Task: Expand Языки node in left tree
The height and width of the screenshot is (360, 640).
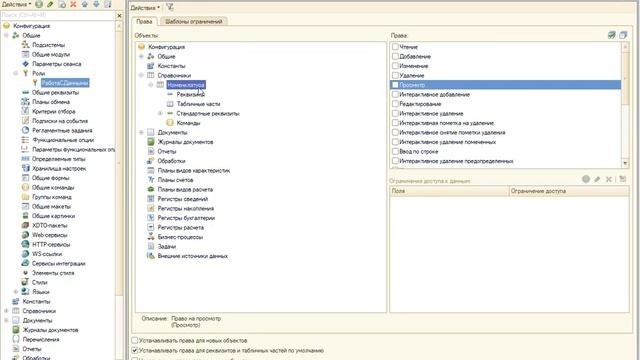Action: [x=16, y=292]
